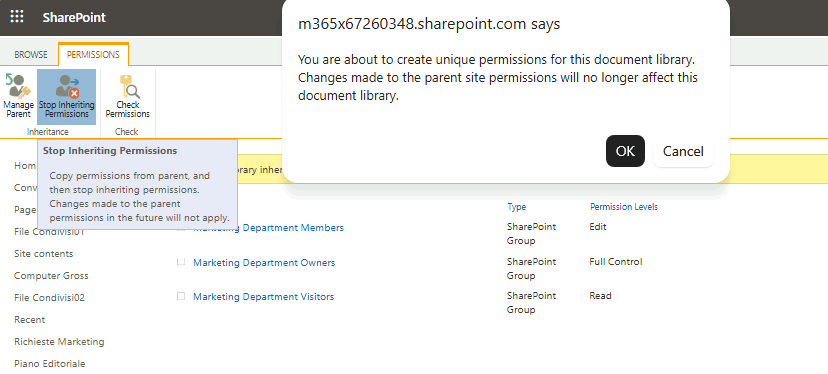Open the app launcher waffle icon

17,17
